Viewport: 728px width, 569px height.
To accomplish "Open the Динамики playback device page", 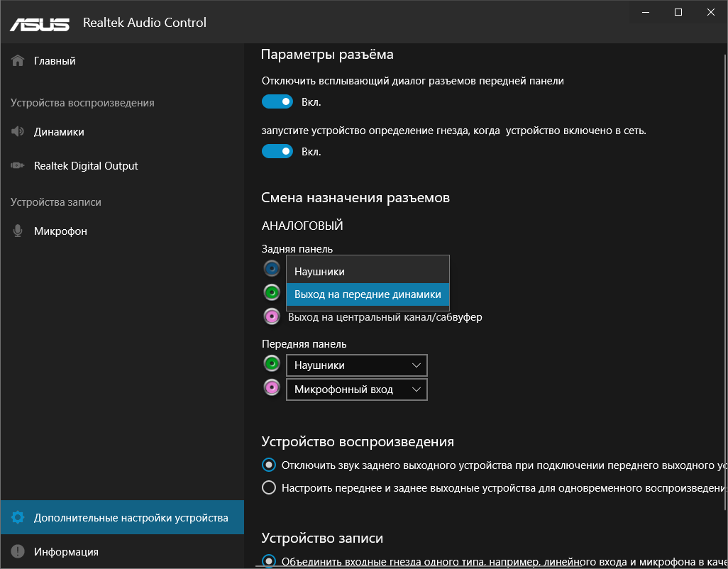I will click(x=59, y=132).
